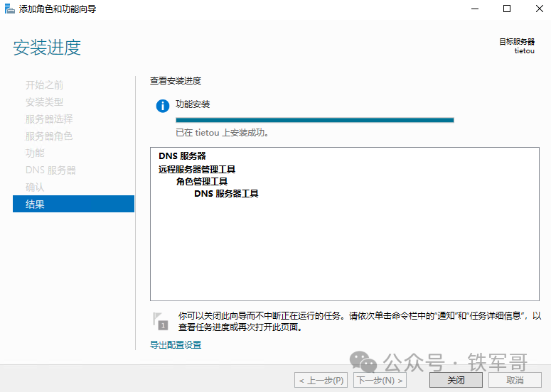This screenshot has height=392, width=551.
Task: Select the 安装类型 step
Action: (44, 102)
